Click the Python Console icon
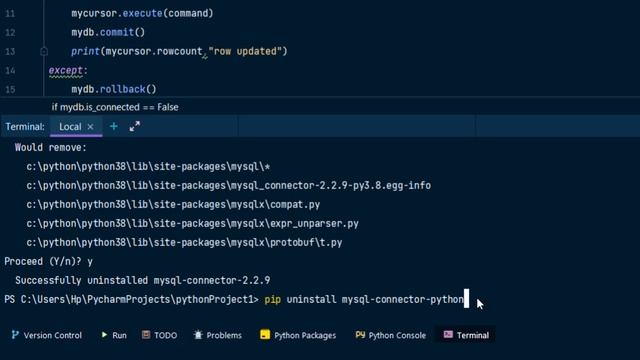This screenshot has height=360, width=640. pyautogui.click(x=360, y=335)
